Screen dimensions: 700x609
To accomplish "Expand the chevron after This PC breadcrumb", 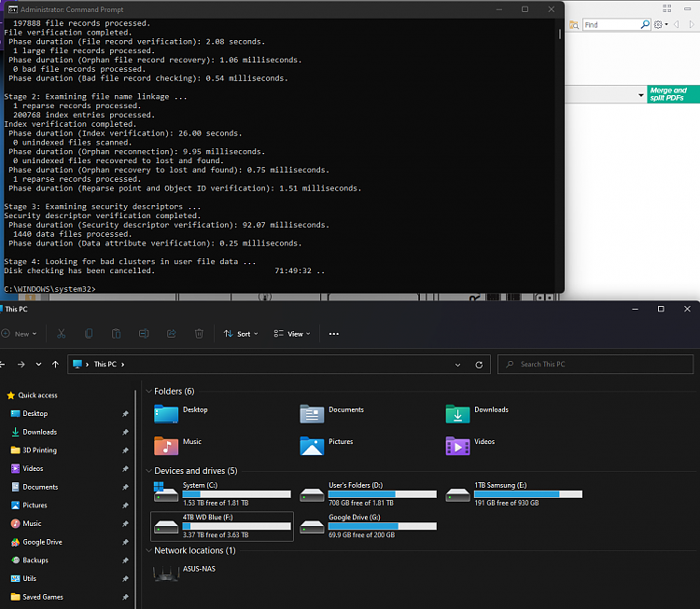I will pyautogui.click(x=123, y=365).
